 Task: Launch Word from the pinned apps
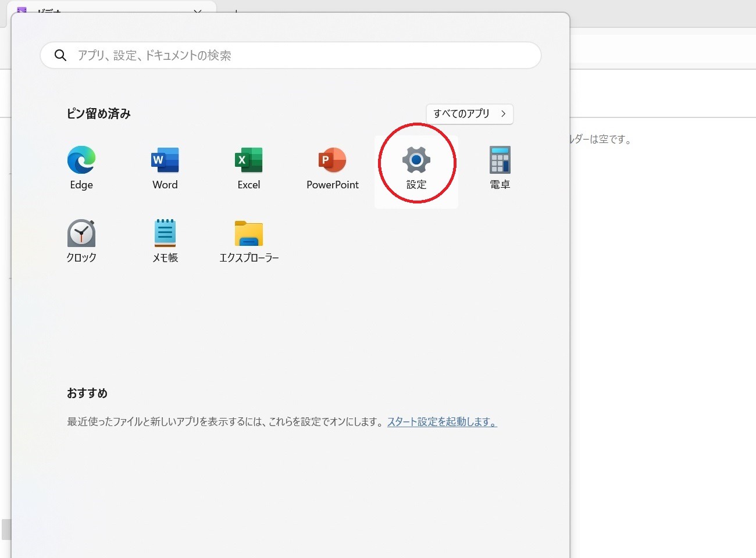165,169
